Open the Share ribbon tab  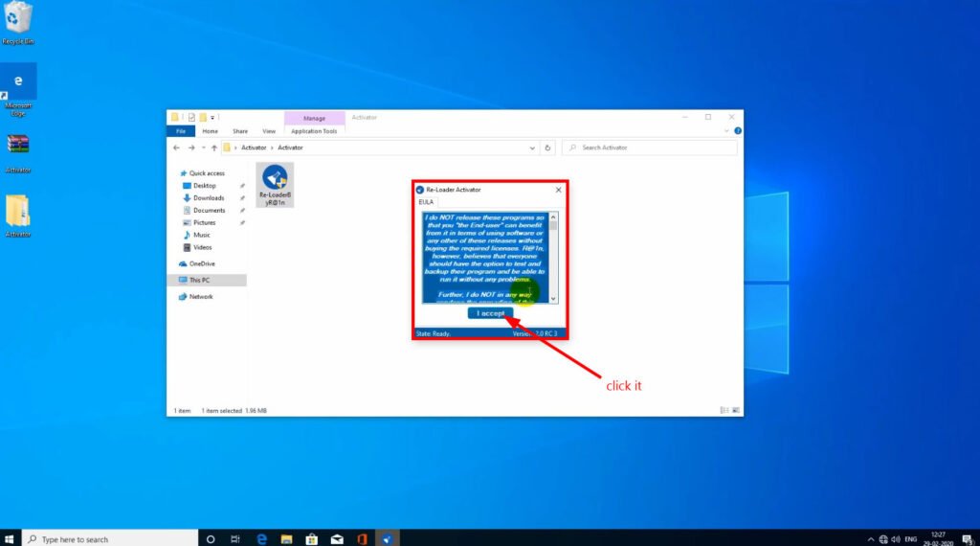coord(240,131)
